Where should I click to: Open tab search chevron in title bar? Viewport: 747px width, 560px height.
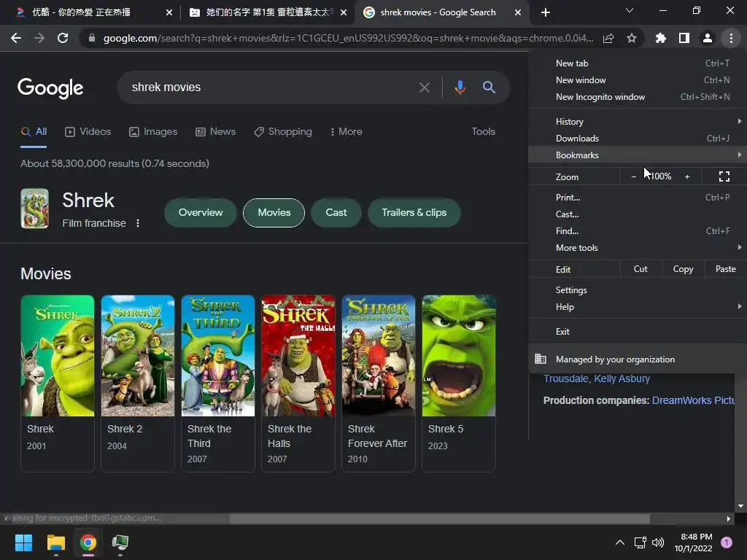coord(630,10)
